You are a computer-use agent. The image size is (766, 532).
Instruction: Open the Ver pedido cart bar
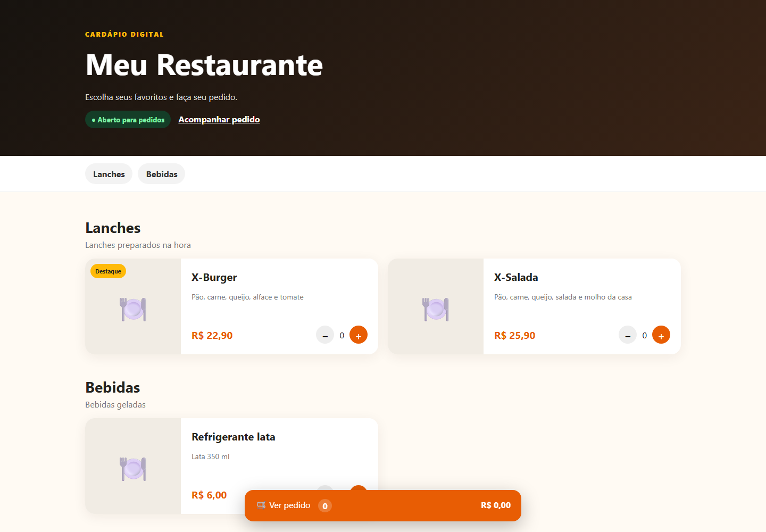coord(383,505)
